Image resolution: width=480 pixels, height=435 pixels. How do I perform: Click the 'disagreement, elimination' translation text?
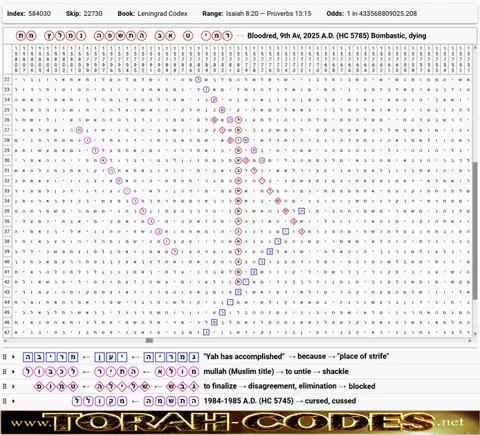(x=292, y=386)
